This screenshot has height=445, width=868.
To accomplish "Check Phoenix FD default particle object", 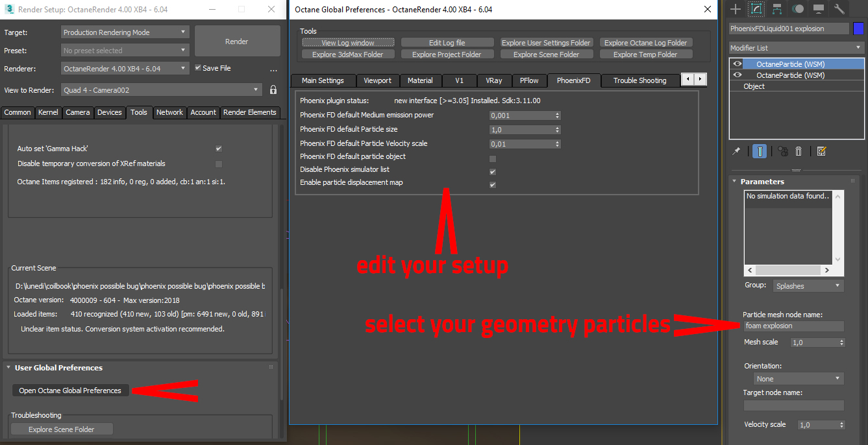I will [x=493, y=158].
